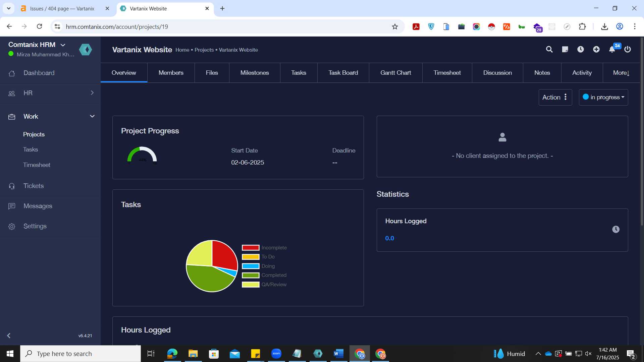Click the project progress gauge
The image size is (644, 362).
tap(142, 155)
